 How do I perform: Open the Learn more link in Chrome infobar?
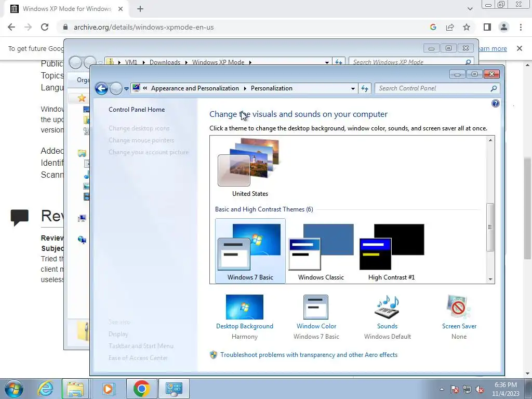(x=493, y=48)
